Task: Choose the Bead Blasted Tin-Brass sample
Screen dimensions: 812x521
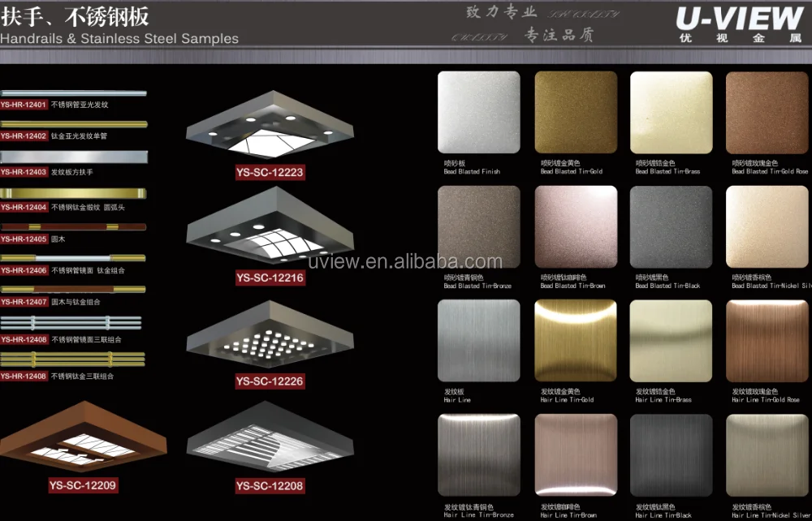Action: click(x=671, y=112)
